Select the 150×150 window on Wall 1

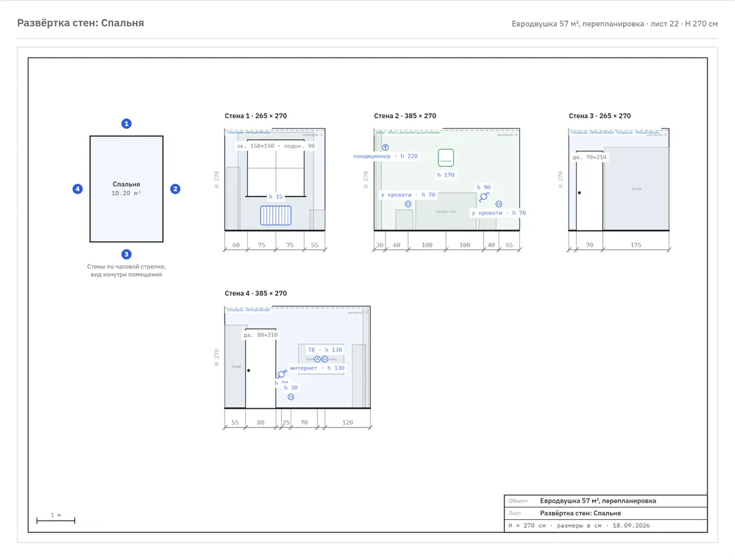[x=275, y=168]
